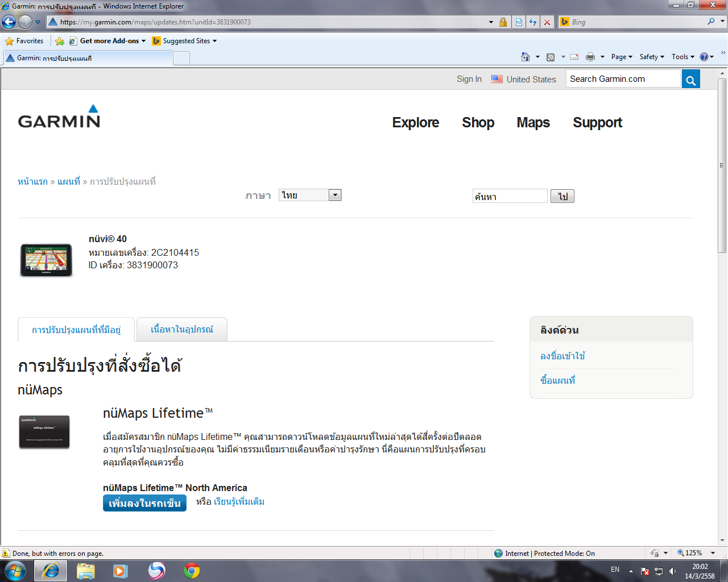Screen dimensions: 728x582
Task: Select the Garmin browser tab
Action: click(88, 58)
